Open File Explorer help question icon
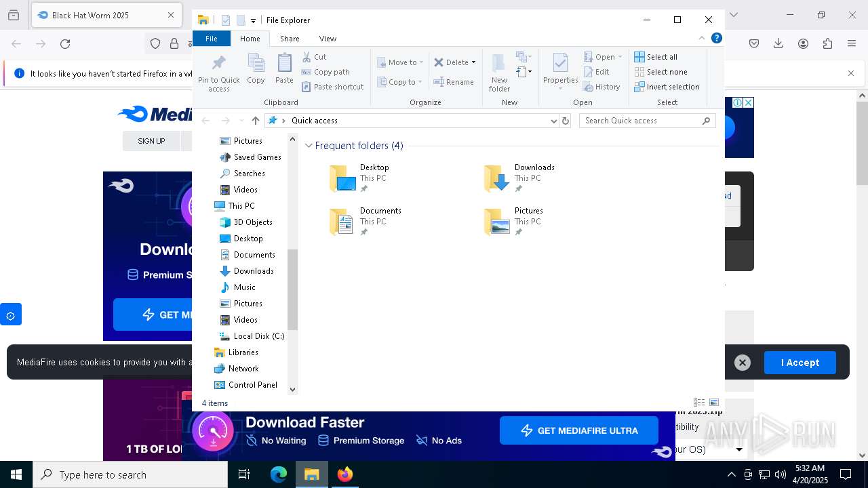The width and height of the screenshot is (868, 488). pos(716,38)
